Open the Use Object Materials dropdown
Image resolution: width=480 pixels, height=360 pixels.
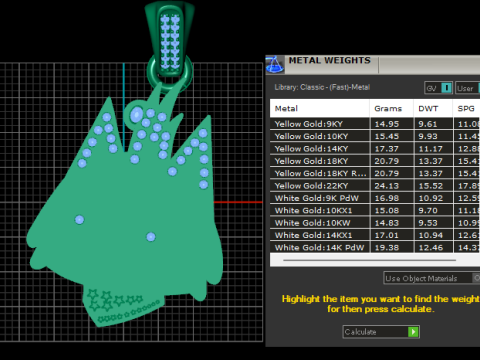click(432, 278)
